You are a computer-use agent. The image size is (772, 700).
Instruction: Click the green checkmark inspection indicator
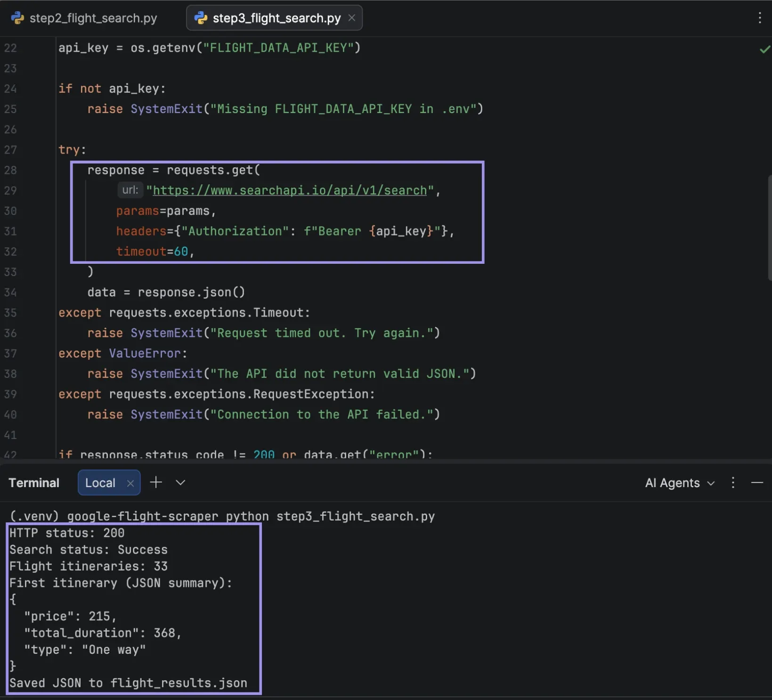(x=764, y=49)
